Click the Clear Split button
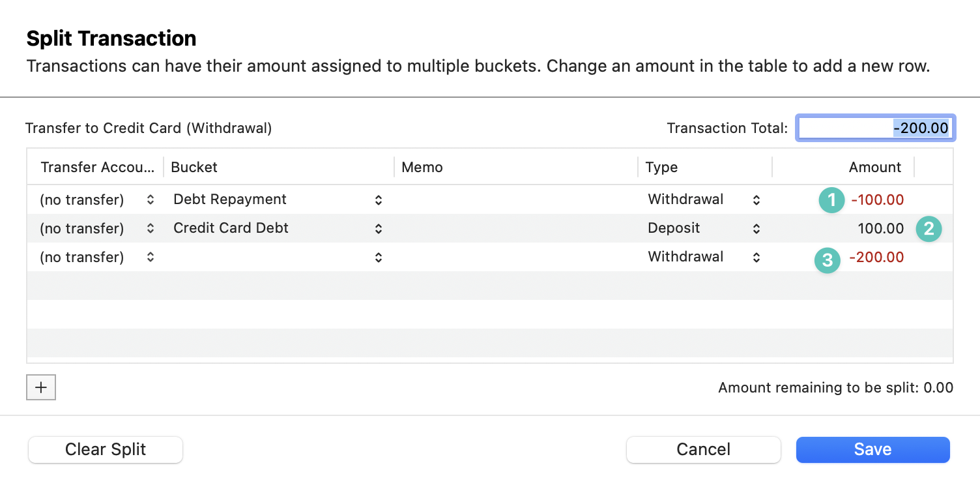 [106, 449]
